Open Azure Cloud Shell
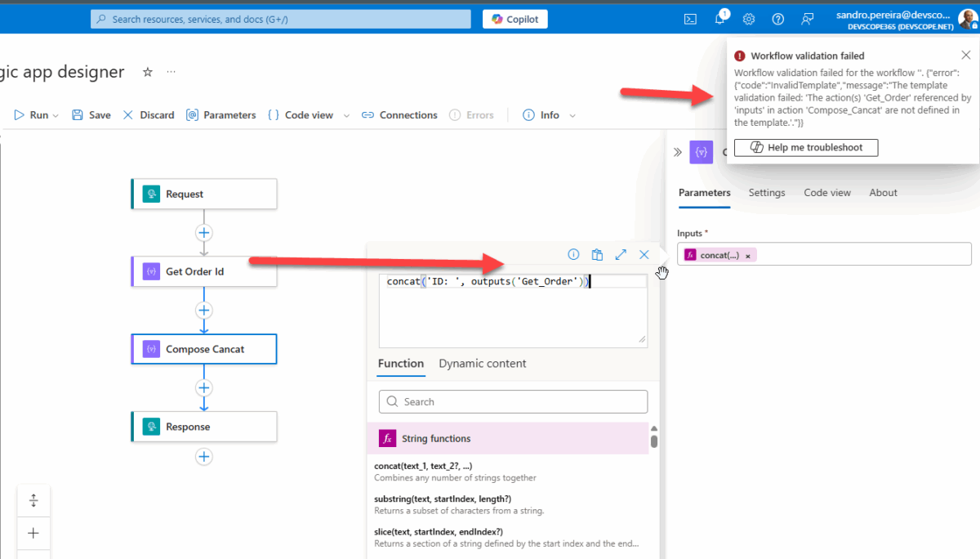This screenshot has height=559, width=980. [x=690, y=19]
